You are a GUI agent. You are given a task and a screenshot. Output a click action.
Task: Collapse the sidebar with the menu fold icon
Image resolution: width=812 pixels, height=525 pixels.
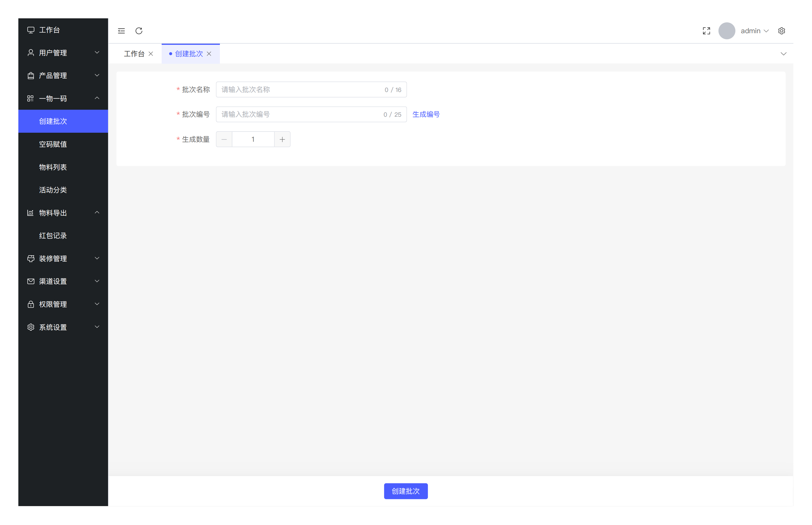click(x=121, y=31)
